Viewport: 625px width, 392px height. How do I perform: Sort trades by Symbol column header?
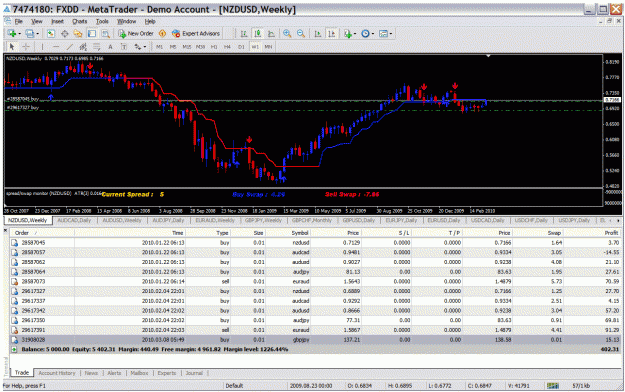point(288,233)
